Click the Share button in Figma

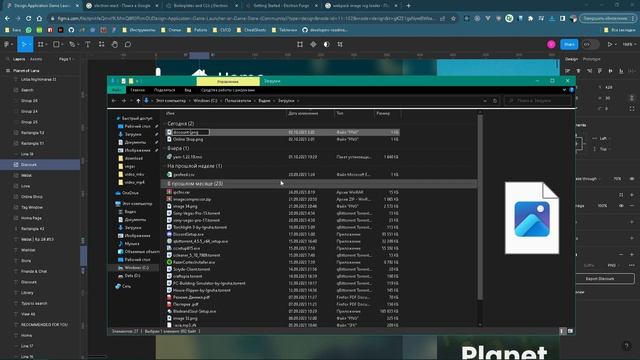pos(569,44)
